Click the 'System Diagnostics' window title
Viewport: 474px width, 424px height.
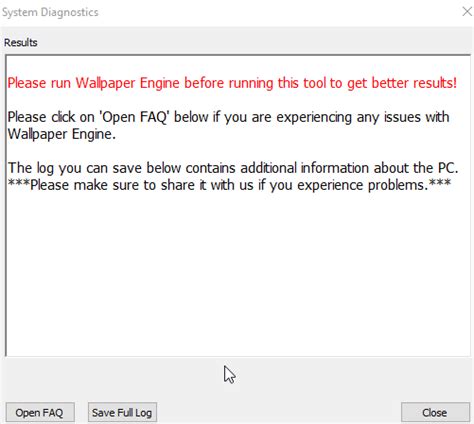[50, 12]
